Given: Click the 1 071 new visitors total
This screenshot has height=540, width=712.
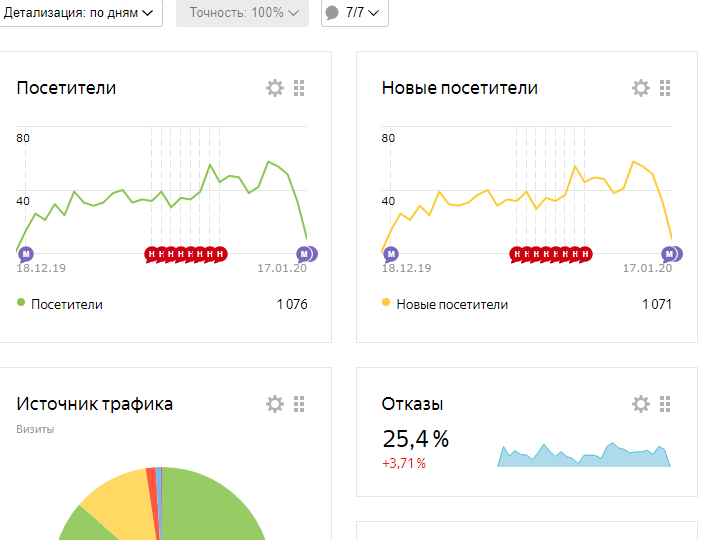Looking at the screenshot, I should (657, 304).
